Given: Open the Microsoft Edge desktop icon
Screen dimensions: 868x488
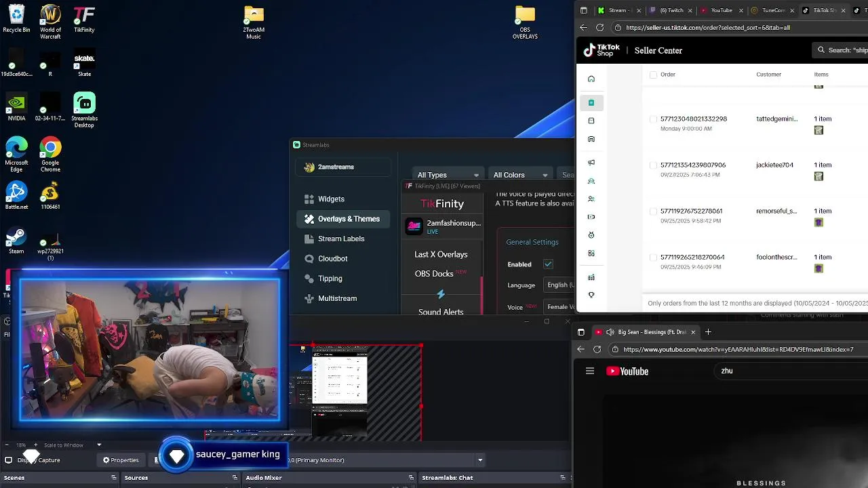Looking at the screenshot, I should pyautogui.click(x=16, y=154).
